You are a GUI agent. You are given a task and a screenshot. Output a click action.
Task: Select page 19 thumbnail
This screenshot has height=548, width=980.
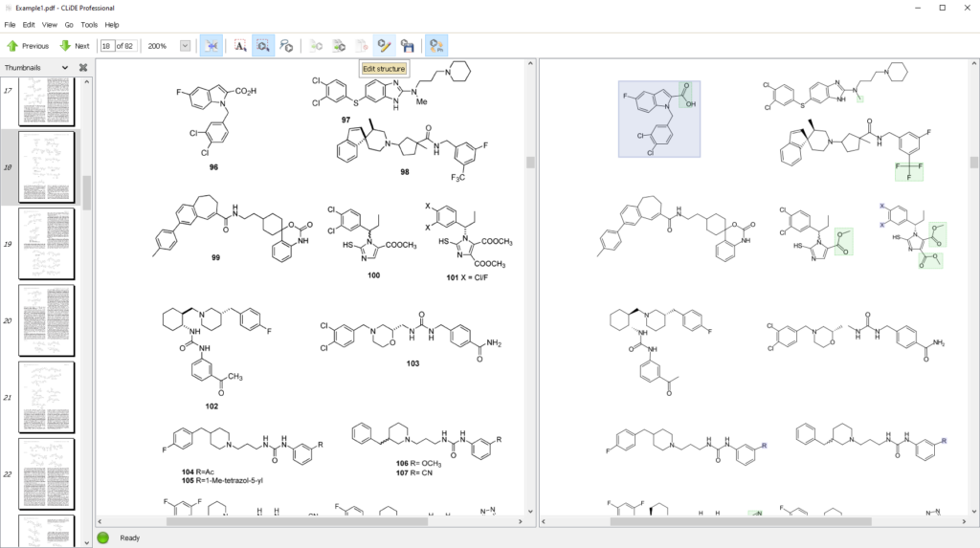[46, 244]
